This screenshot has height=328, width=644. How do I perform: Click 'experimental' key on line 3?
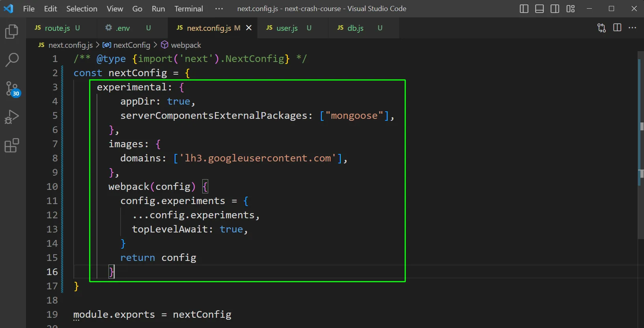click(132, 87)
